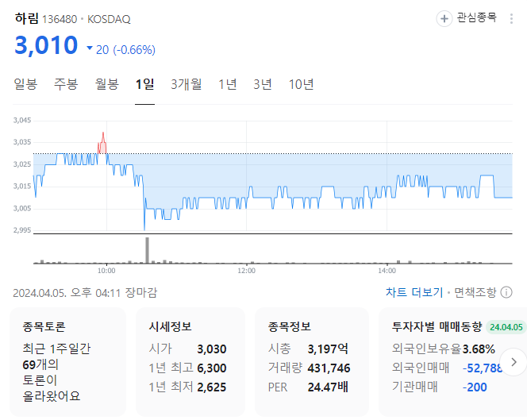Select the 1년 chart tab
Viewport: 527px width, 420px height.
coord(228,84)
